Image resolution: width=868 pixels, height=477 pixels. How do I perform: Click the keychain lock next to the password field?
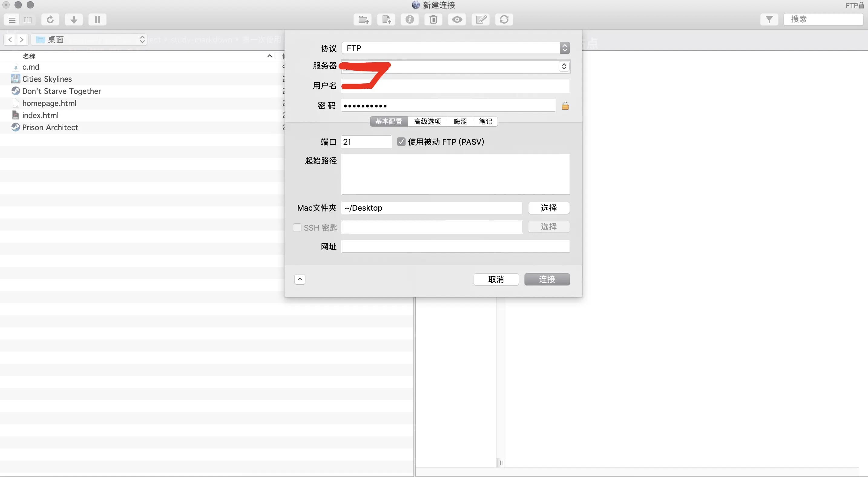[x=565, y=105]
